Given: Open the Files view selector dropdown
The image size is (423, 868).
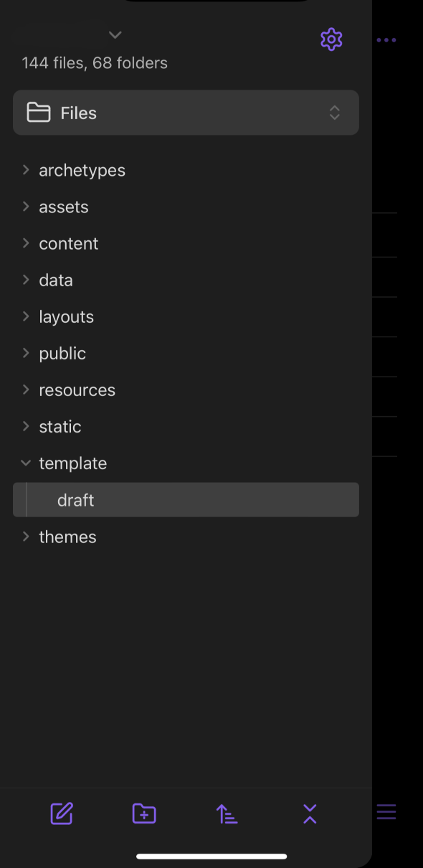Looking at the screenshot, I should coord(186,113).
